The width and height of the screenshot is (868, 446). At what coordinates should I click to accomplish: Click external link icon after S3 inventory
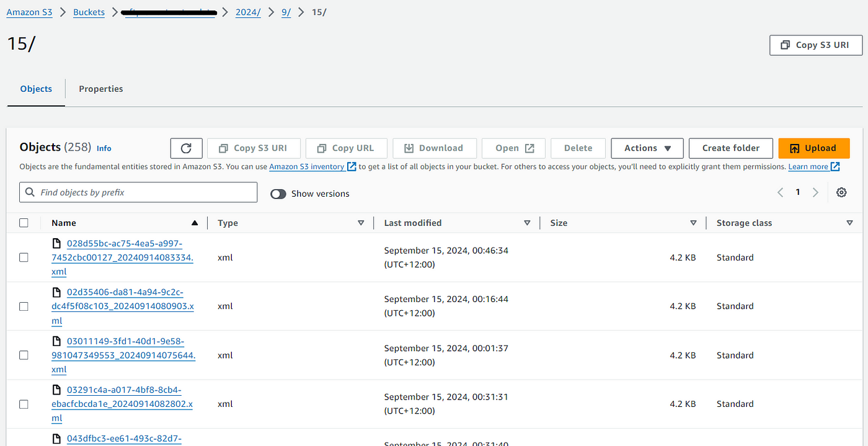(x=352, y=166)
